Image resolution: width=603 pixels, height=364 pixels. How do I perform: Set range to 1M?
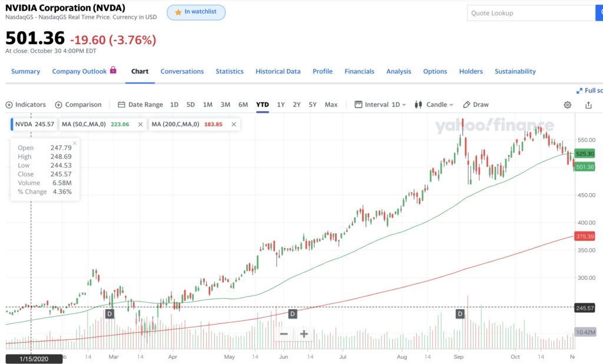pyautogui.click(x=208, y=104)
